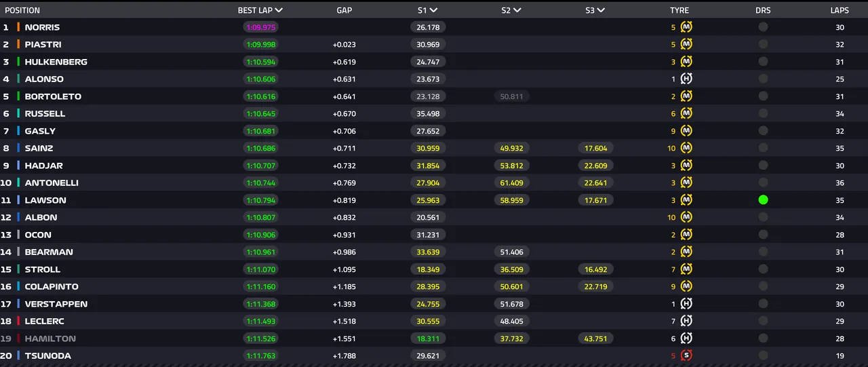
Task: Click Sainz's S3 time 17.604
Action: pyautogui.click(x=595, y=148)
